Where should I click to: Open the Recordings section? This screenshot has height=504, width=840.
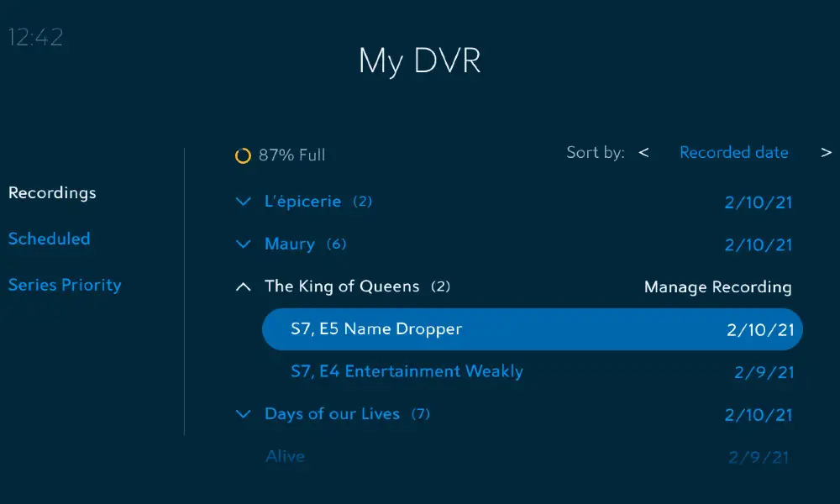[x=52, y=193]
